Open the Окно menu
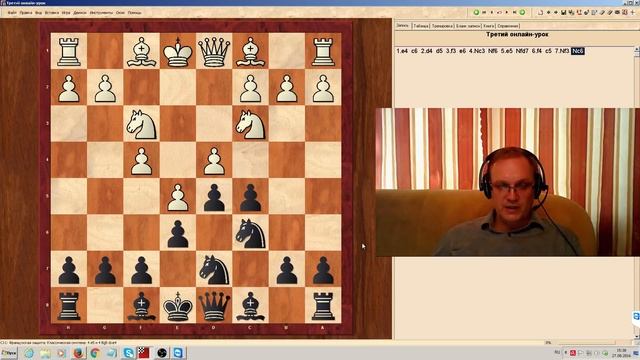Viewport: 640px width, 360px height. (x=120, y=13)
